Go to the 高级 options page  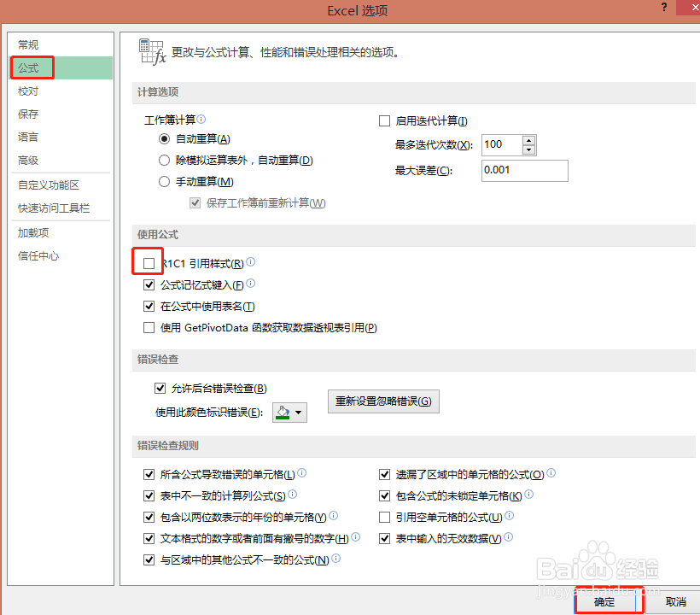[28, 161]
